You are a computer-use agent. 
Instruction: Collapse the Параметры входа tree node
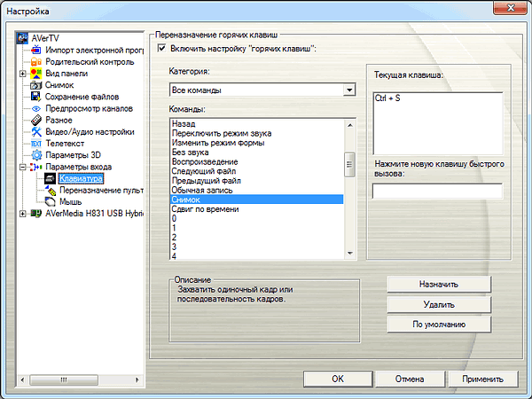[22, 167]
